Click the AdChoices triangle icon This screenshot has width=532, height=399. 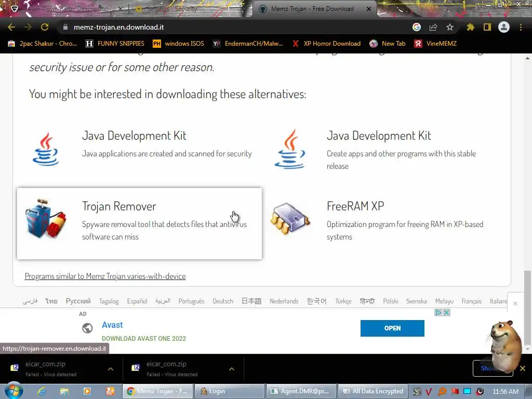(438, 312)
